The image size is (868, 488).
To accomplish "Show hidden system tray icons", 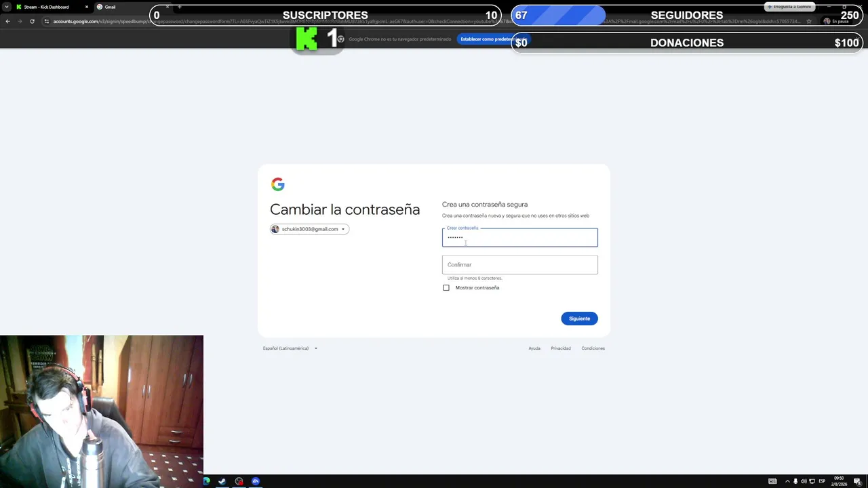I will coord(787,481).
